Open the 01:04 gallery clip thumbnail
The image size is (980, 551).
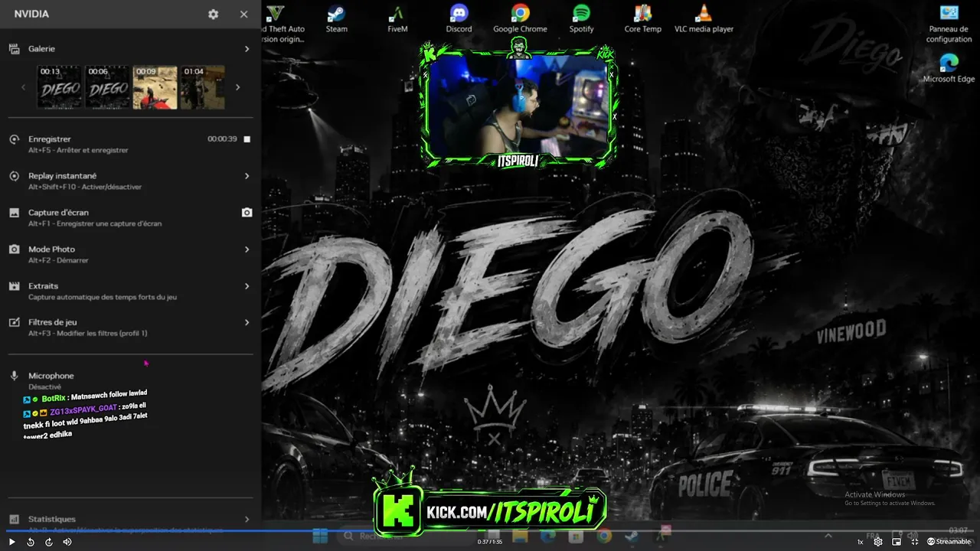click(203, 87)
